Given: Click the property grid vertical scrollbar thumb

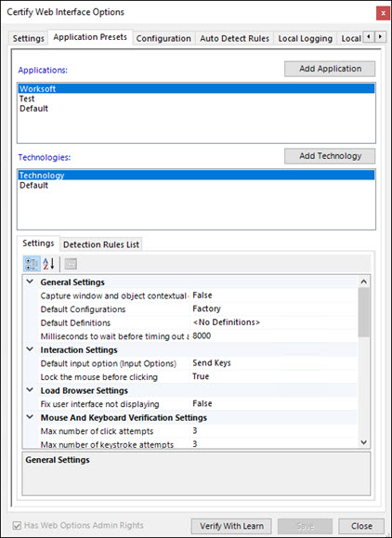Looking at the screenshot, I should [x=364, y=312].
